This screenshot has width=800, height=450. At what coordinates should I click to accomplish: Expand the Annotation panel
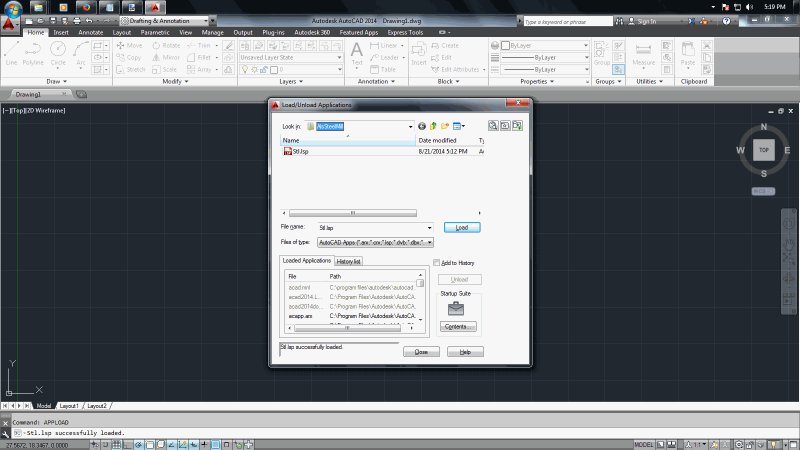[x=376, y=82]
